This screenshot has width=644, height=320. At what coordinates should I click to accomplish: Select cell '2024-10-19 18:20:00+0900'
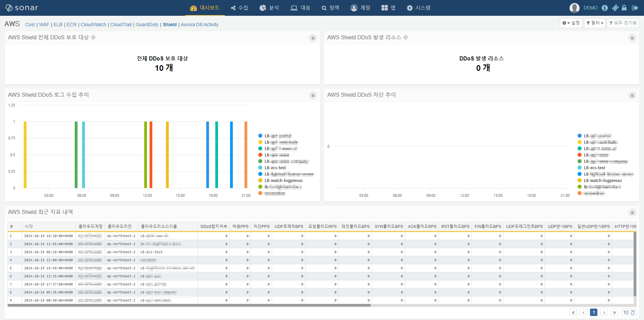(x=49, y=236)
